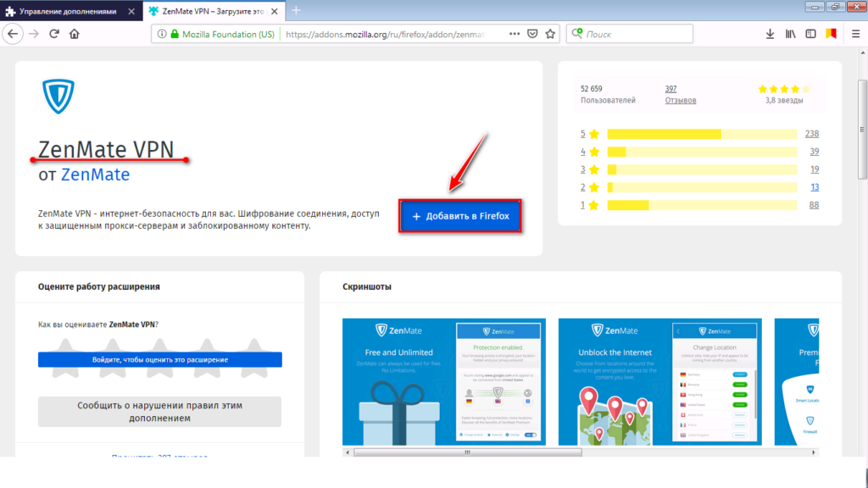Click the forward navigation arrow
The width and height of the screenshot is (868, 488).
(x=34, y=34)
